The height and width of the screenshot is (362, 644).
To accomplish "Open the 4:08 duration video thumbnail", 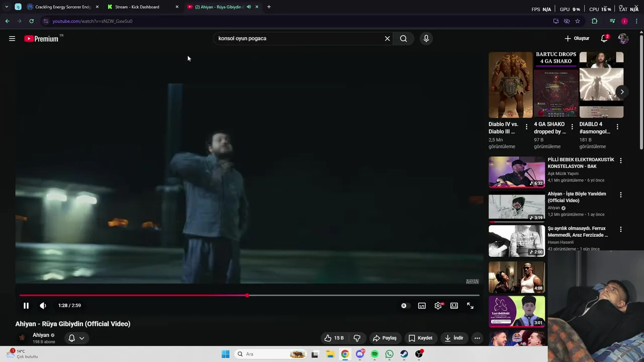I will click(x=517, y=277).
